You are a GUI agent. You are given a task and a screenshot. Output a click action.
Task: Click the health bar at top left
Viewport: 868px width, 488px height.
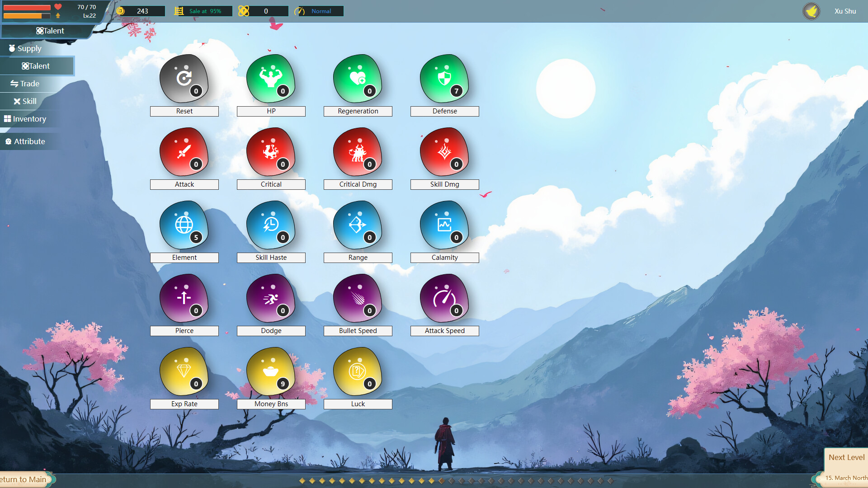(28, 8)
